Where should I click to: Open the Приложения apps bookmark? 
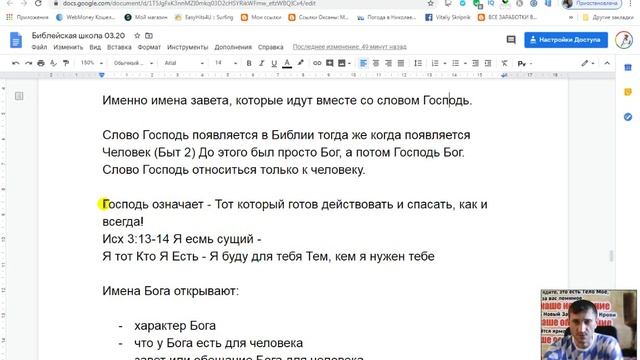(x=27, y=18)
